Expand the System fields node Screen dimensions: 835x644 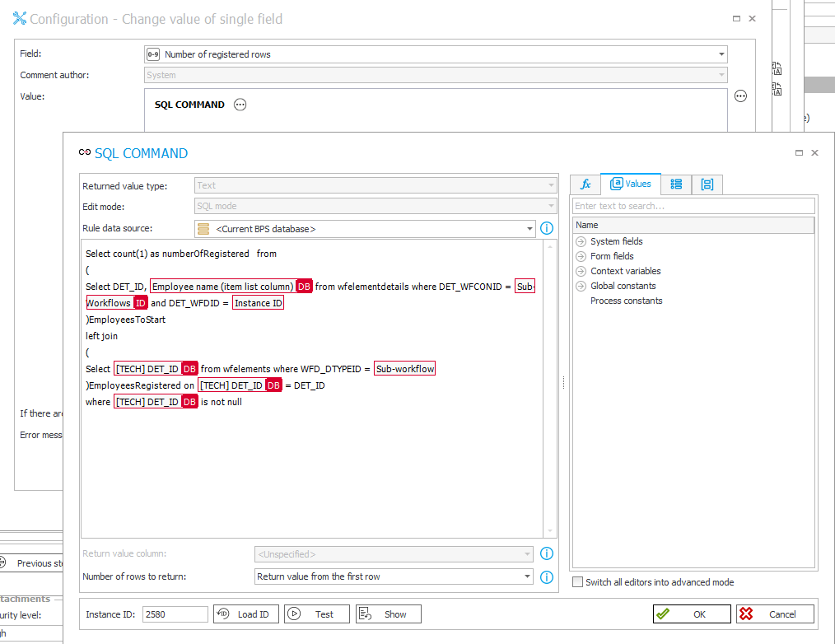(x=583, y=242)
